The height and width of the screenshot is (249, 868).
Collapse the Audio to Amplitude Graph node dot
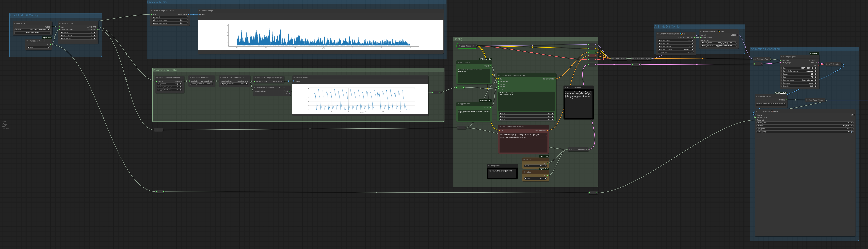coord(152,11)
